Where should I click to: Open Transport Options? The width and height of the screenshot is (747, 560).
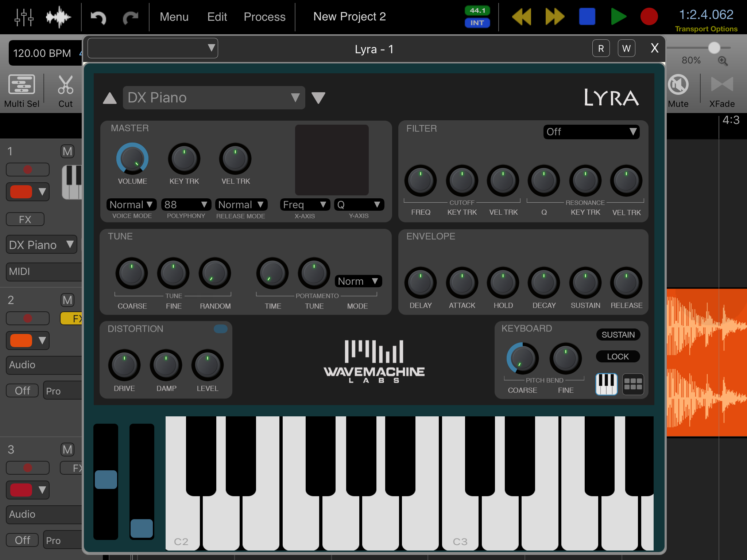[x=706, y=29]
